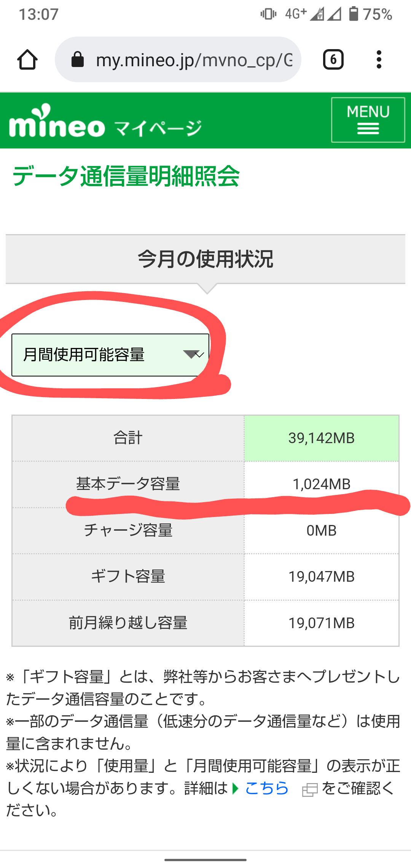Tap the 合計 total value 39,142MB

[322, 438]
